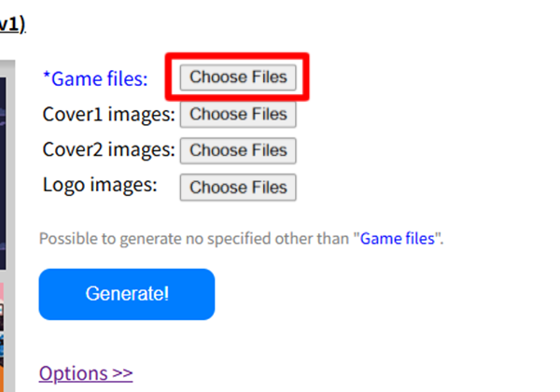Expand options using the >> chevrons
The image size is (560, 392).
(x=121, y=373)
